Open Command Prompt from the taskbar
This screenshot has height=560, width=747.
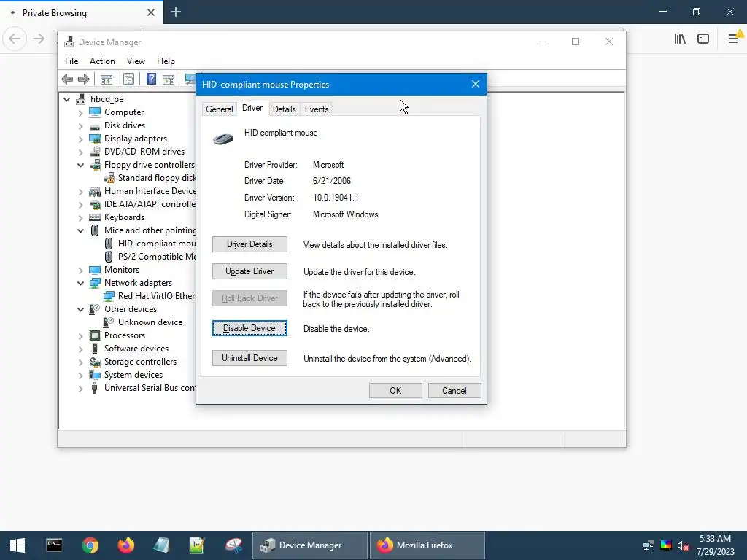[x=54, y=545]
